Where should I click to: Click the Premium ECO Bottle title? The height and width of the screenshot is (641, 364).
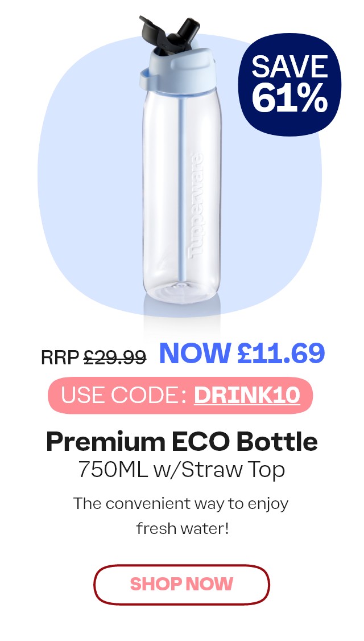[x=182, y=442]
